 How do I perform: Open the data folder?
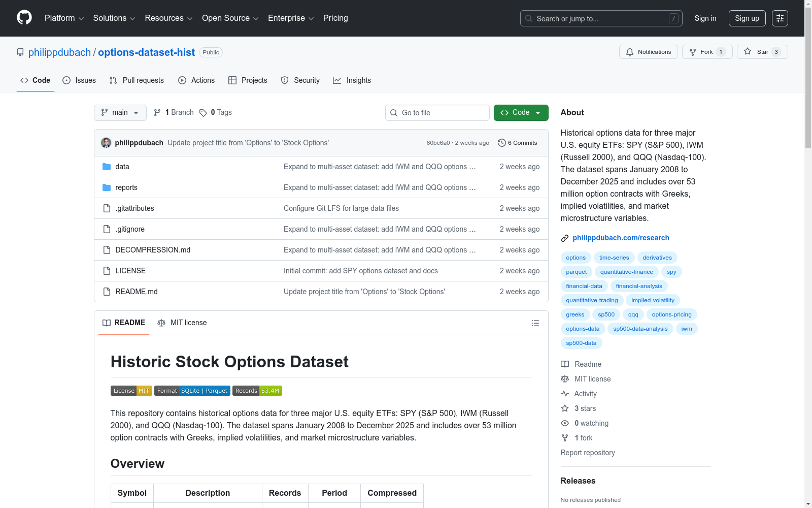coord(122,167)
